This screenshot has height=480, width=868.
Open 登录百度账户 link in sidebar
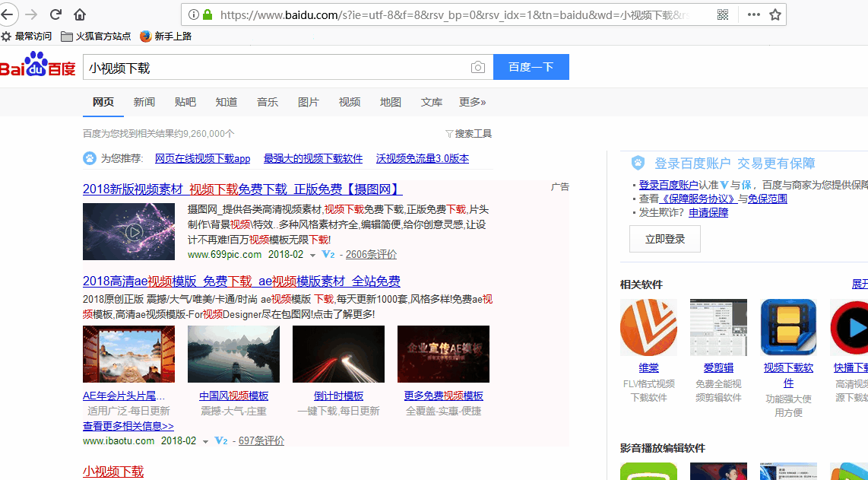click(669, 185)
